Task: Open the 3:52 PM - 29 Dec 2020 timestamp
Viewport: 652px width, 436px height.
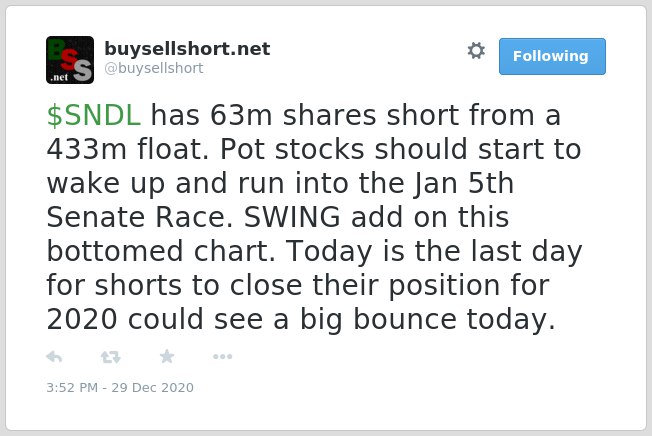Action: pyautogui.click(x=120, y=387)
